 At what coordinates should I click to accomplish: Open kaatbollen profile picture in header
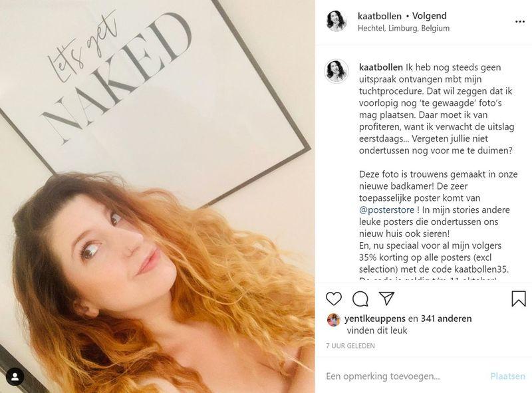coord(336,21)
